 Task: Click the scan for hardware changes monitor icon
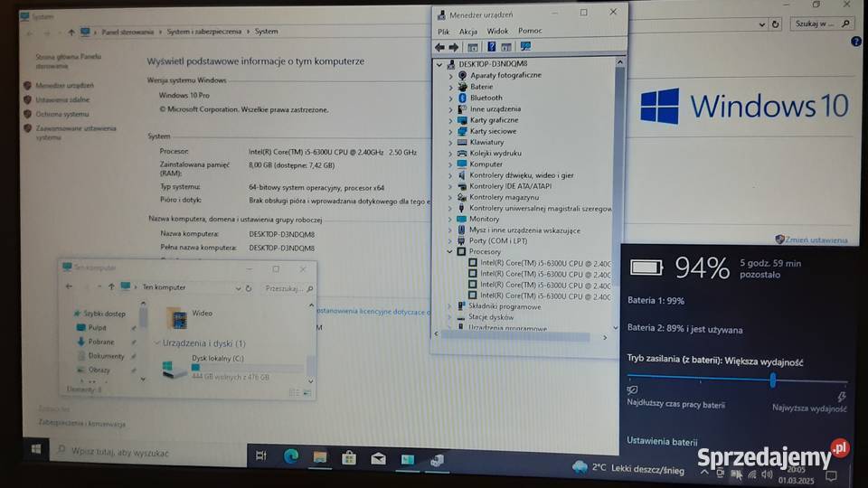pyautogui.click(x=524, y=46)
